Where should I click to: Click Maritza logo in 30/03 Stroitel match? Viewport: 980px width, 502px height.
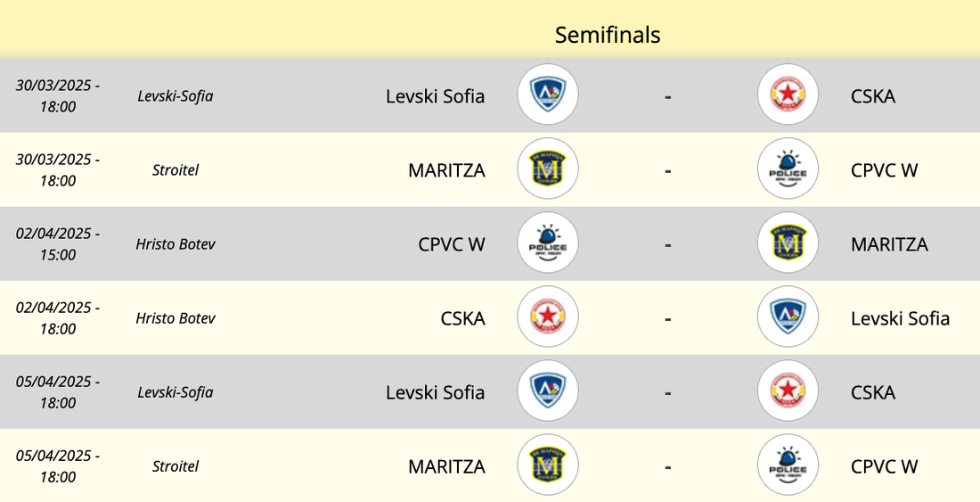(x=548, y=169)
